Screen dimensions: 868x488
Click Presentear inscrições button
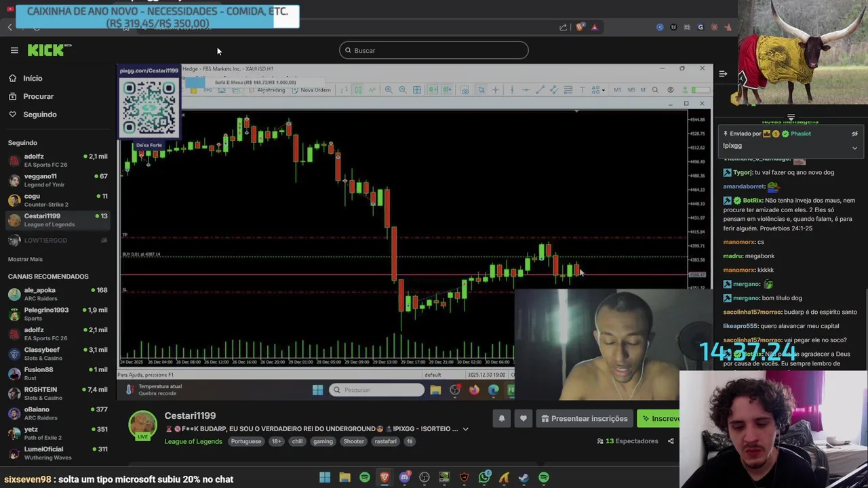pyautogui.click(x=584, y=419)
